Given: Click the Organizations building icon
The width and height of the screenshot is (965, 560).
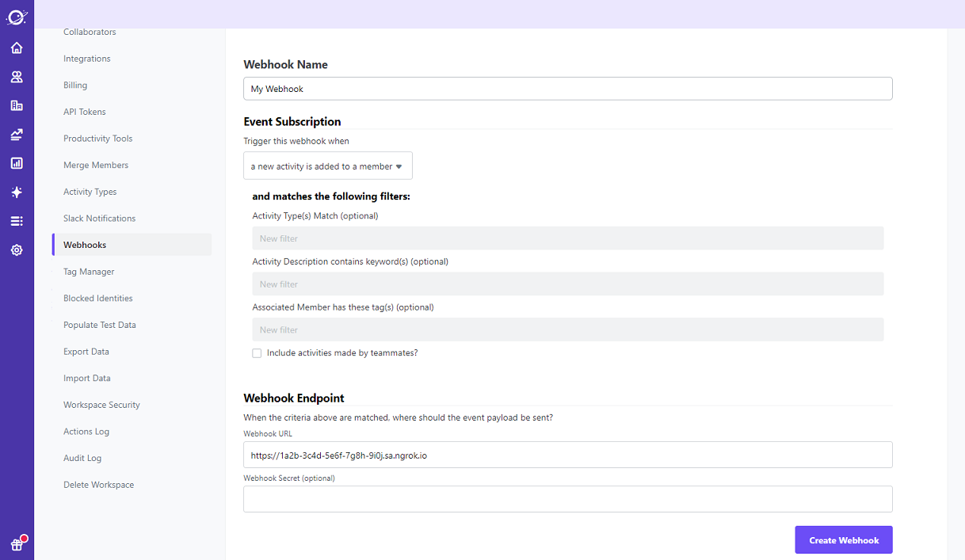Looking at the screenshot, I should click(17, 105).
